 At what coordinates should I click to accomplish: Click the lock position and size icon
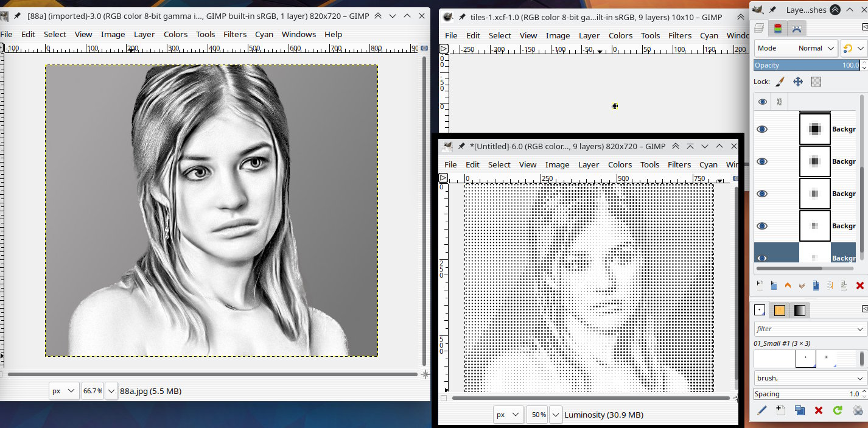pyautogui.click(x=798, y=82)
